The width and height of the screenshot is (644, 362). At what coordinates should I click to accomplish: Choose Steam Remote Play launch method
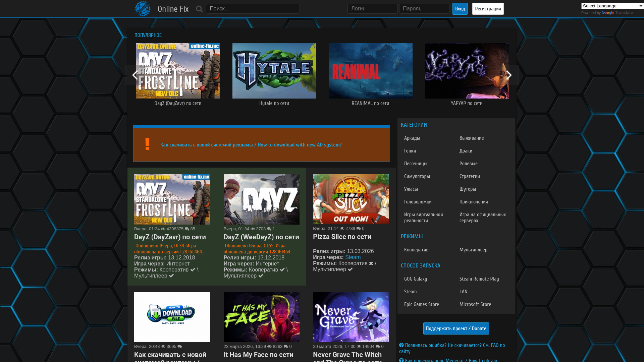479,279
